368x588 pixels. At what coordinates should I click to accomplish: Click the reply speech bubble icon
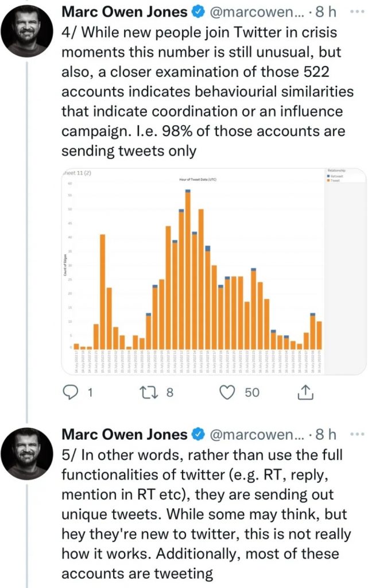[x=69, y=392]
